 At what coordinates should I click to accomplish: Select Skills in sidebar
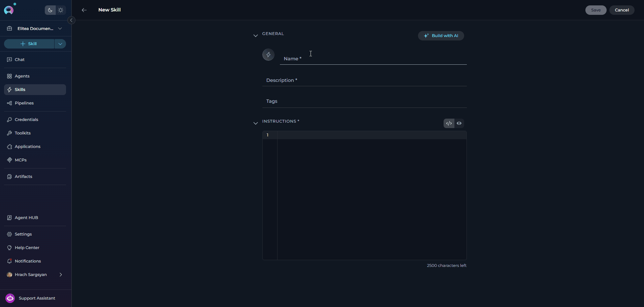[x=35, y=90]
